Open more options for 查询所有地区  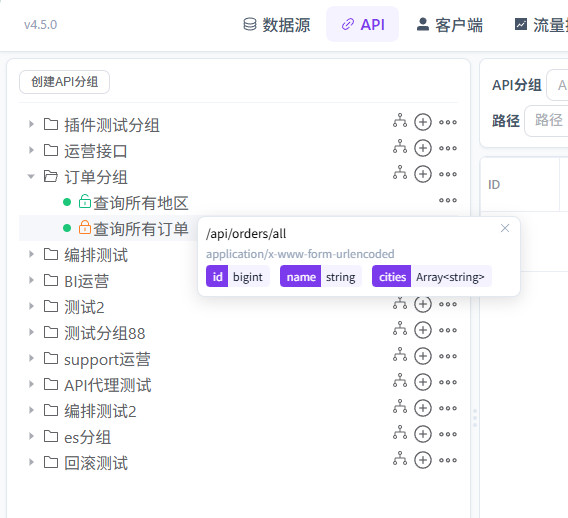click(448, 200)
